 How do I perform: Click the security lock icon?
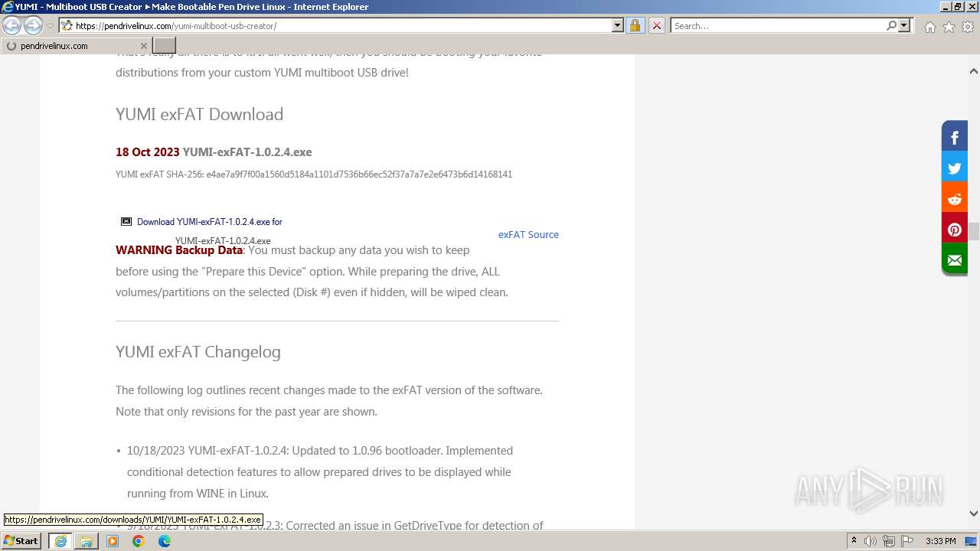tap(635, 25)
